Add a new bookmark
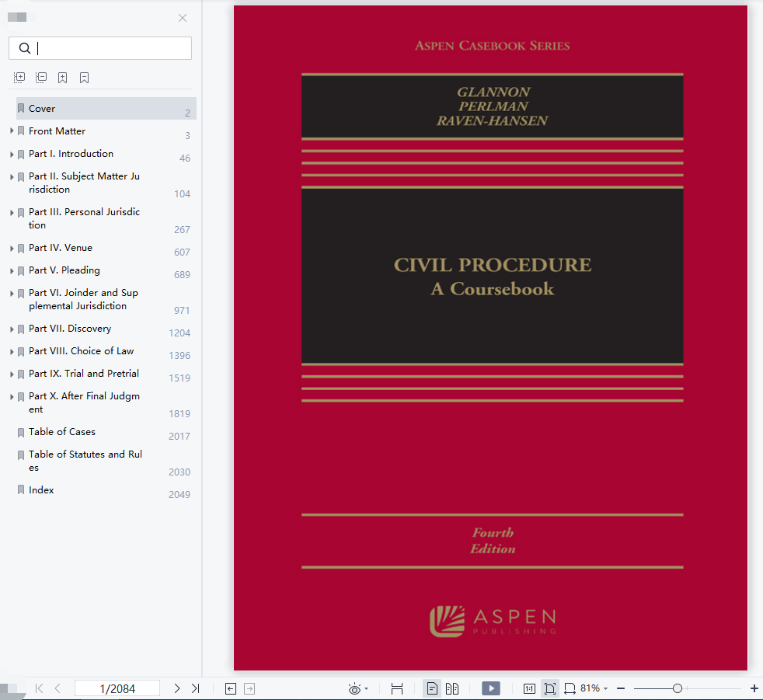This screenshot has width=763, height=700. coord(62,78)
